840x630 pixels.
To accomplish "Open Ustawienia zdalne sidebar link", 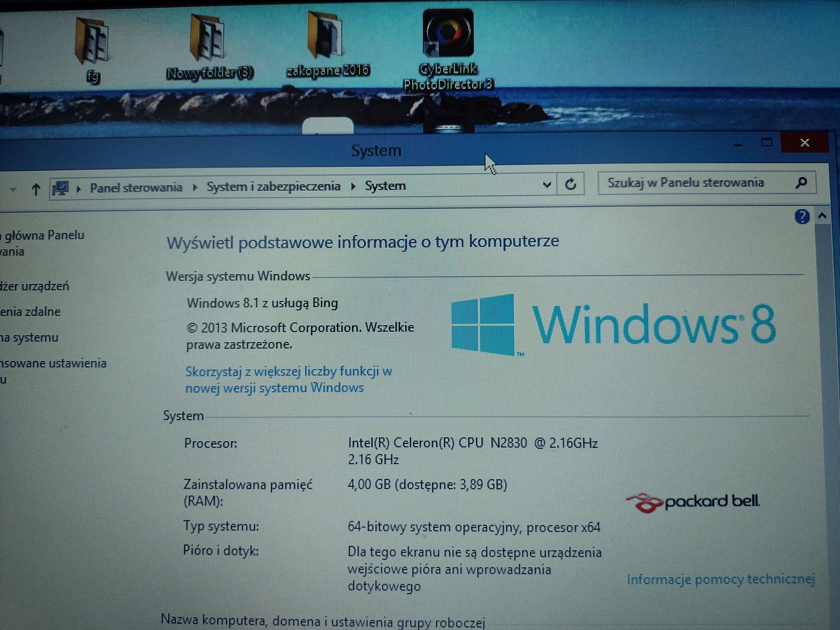I will (30, 312).
